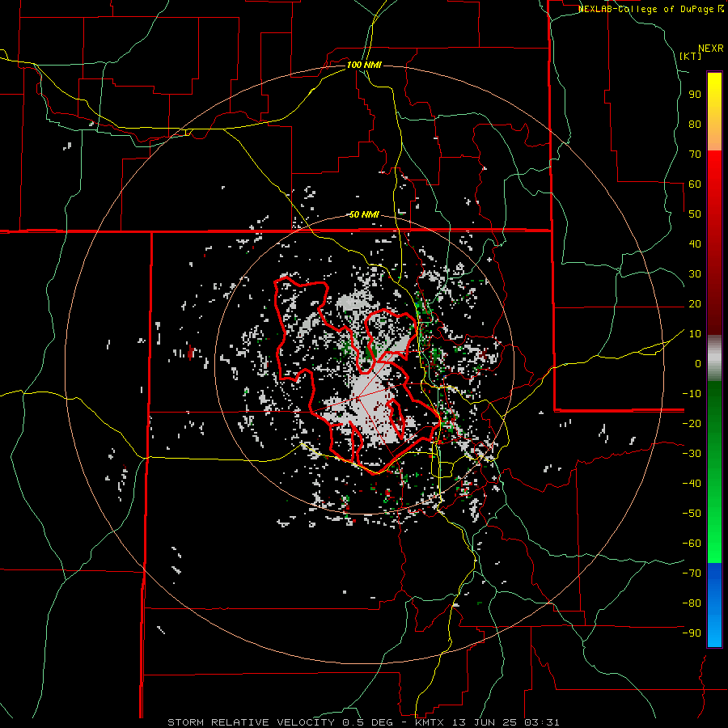The width and height of the screenshot is (728, 728).
Task: Select the positive 20 scale value
Action: pos(695,304)
